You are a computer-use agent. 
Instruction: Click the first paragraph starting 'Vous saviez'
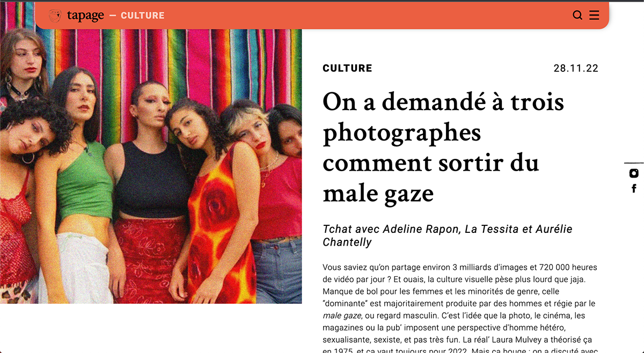click(460, 309)
